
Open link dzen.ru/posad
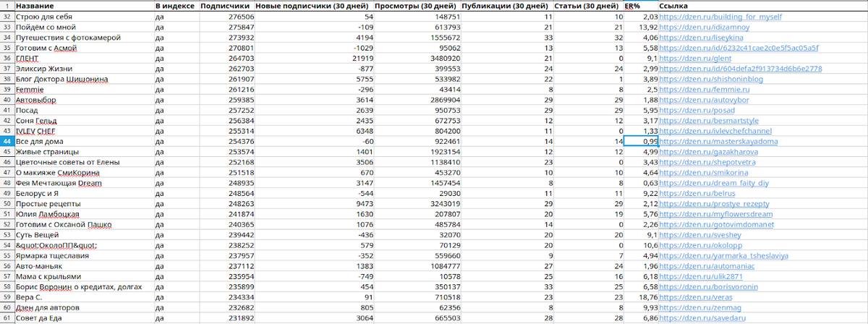[x=696, y=110]
